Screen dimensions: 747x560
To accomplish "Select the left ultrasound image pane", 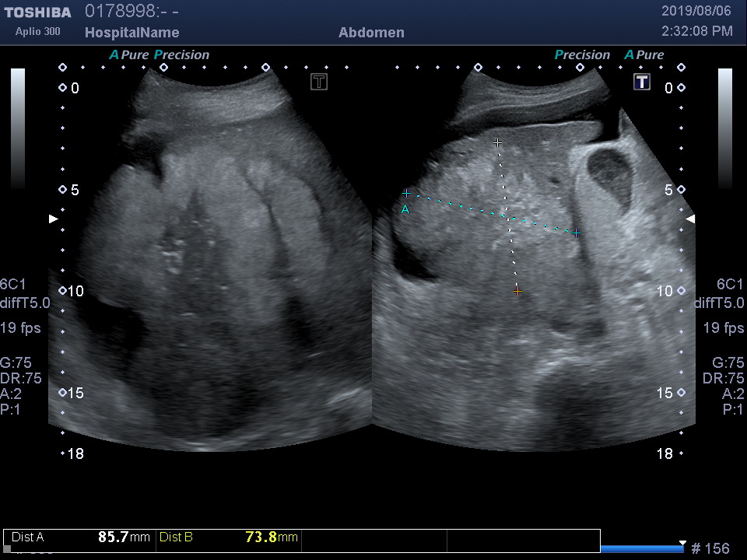I will click(210, 260).
